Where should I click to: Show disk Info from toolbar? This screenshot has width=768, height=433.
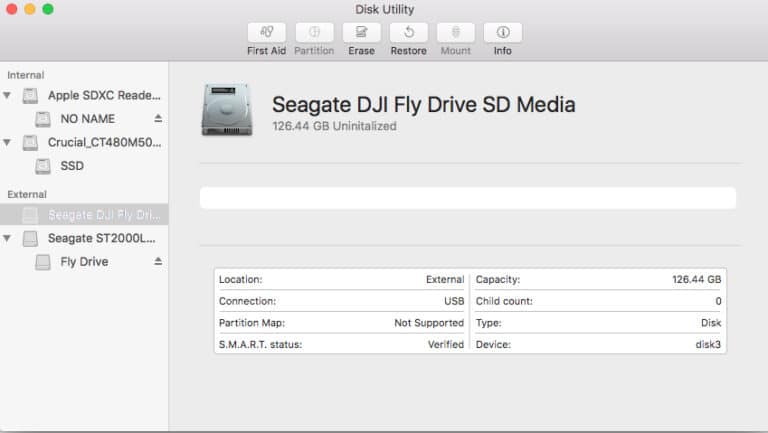pos(503,32)
